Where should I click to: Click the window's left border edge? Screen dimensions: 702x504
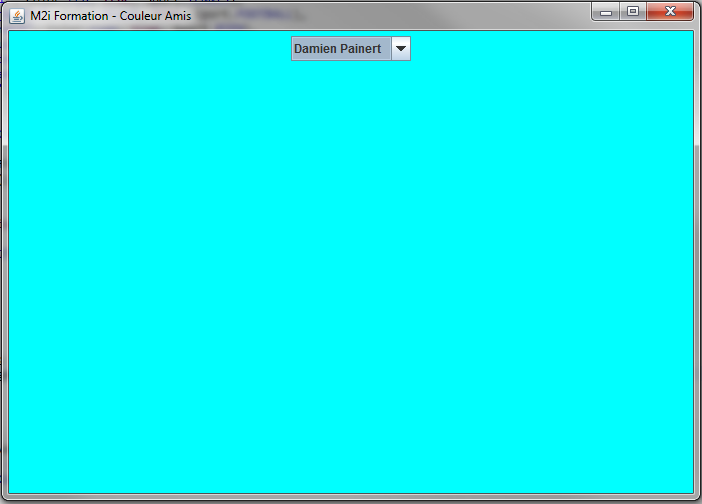point(3,260)
